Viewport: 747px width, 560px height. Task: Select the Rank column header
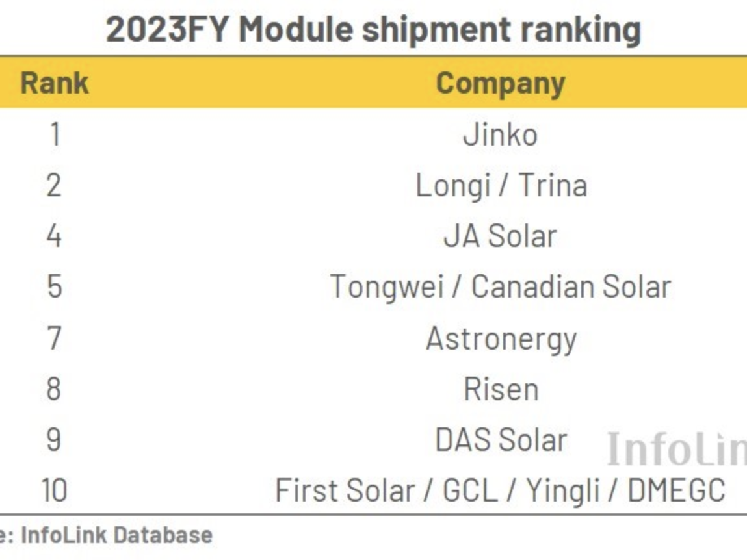tap(55, 83)
